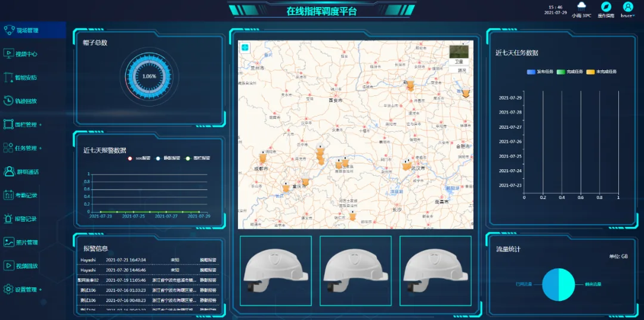
Task: Click the helmet marker near 武汉市
Action: [x=406, y=164]
